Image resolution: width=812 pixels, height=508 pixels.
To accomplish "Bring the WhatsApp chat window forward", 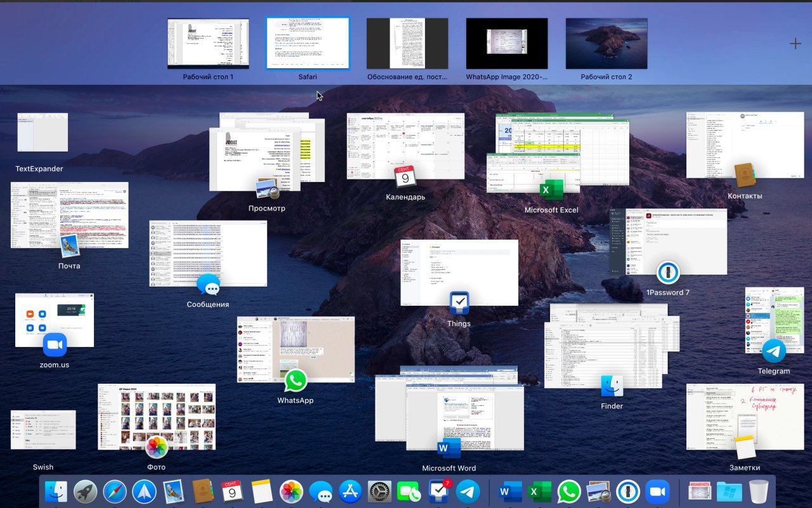I will pos(296,349).
